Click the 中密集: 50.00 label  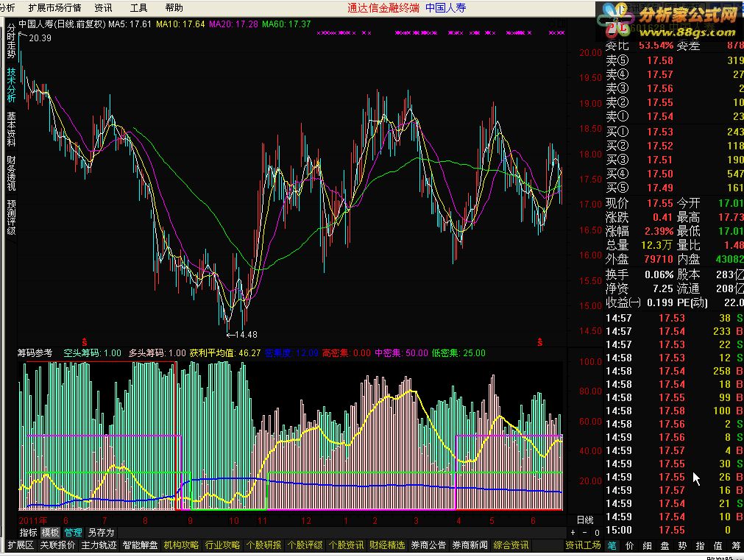[401, 353]
